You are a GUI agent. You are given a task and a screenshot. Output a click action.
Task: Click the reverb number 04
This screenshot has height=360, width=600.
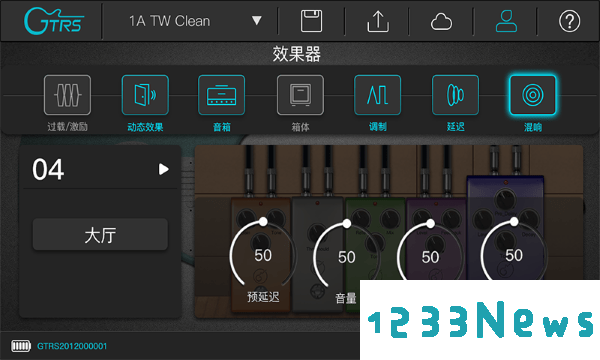point(48,169)
